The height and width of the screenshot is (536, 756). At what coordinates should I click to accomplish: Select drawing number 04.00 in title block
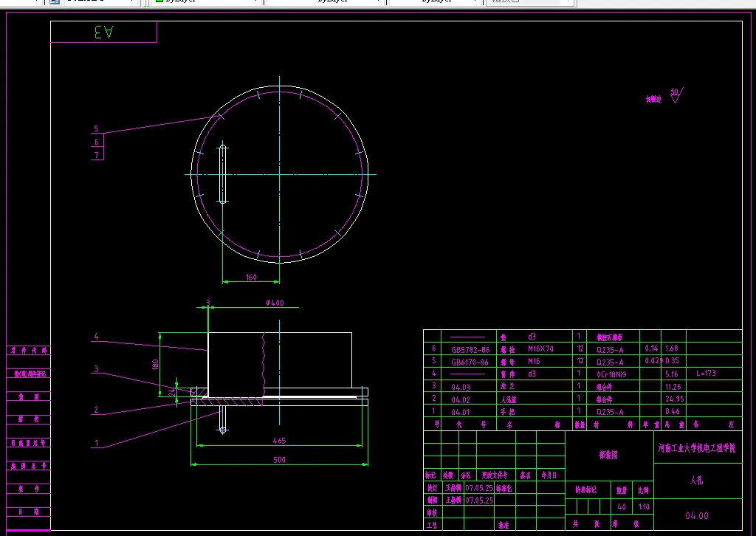pos(697,516)
